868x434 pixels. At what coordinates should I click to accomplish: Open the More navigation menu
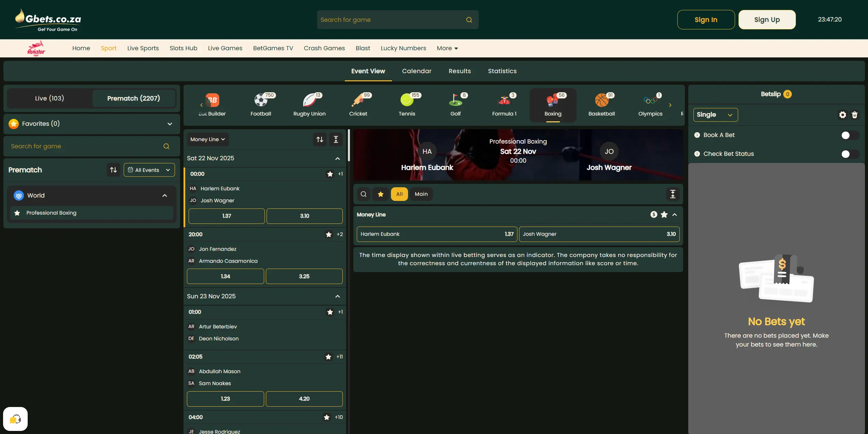447,48
